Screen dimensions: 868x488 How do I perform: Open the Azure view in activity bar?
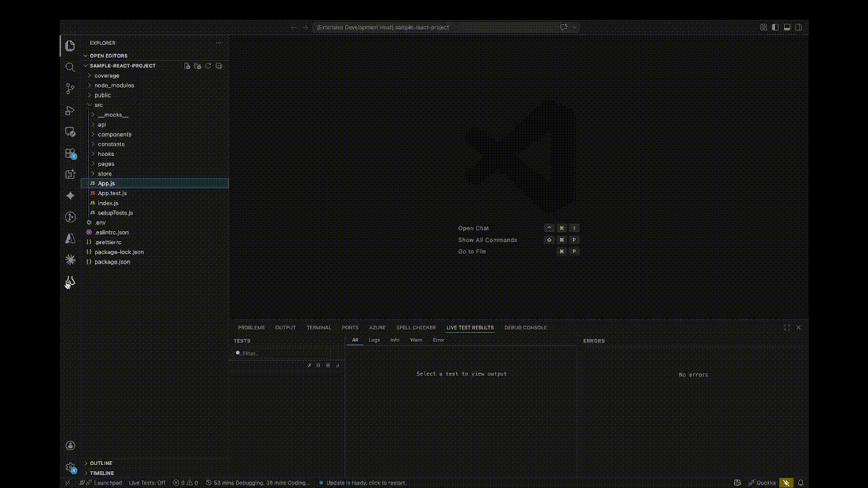(70, 239)
